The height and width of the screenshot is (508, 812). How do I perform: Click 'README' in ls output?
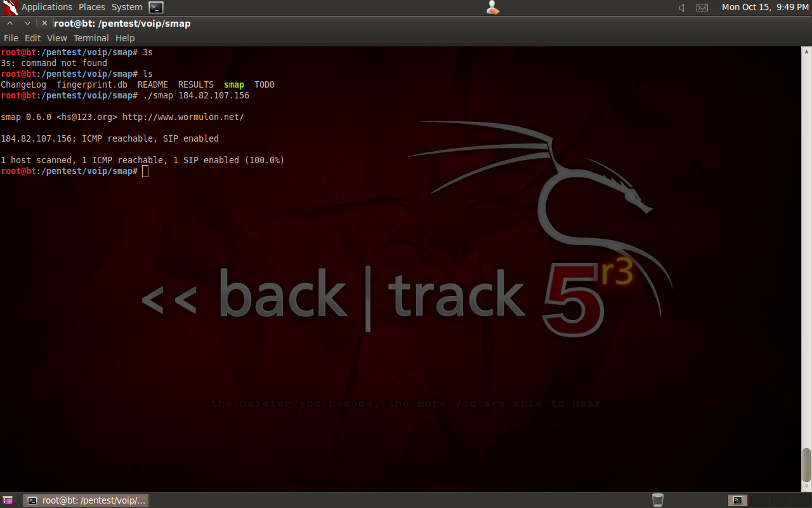coord(153,84)
